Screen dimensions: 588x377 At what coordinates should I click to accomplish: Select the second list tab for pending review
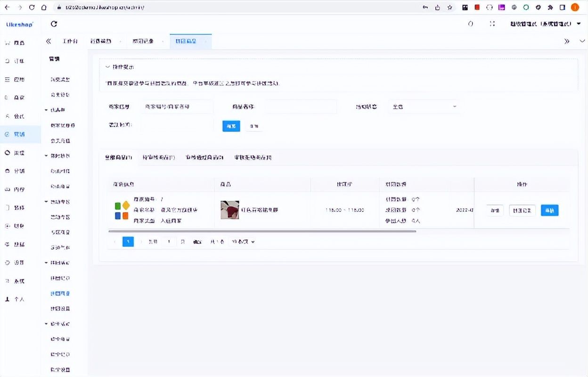[159, 157]
